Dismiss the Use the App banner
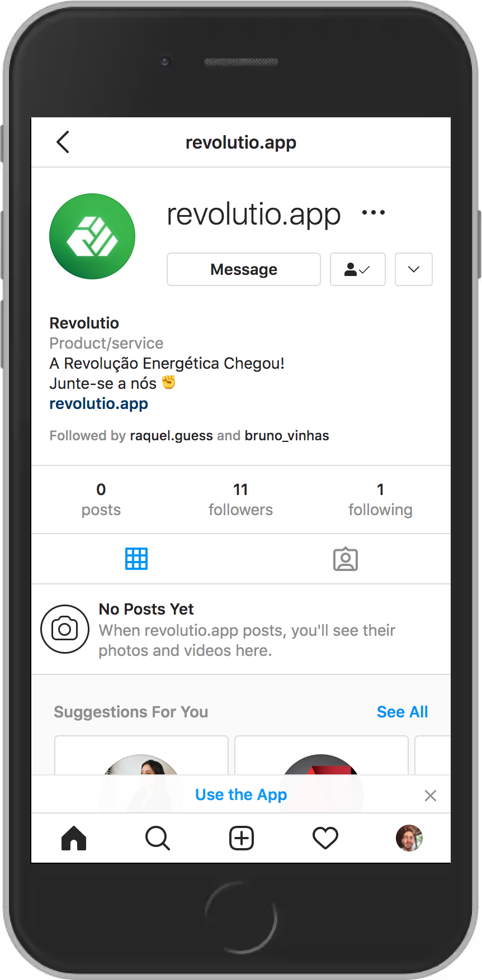The image size is (482, 980). point(431,796)
